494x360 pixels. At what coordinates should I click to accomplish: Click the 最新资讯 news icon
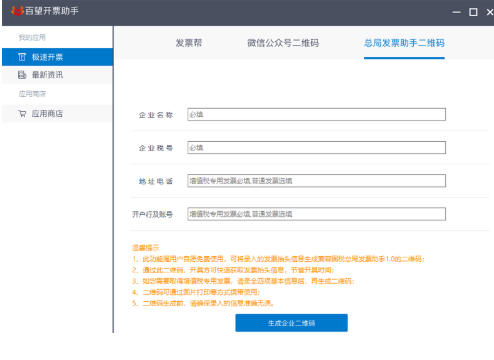pyautogui.click(x=22, y=75)
